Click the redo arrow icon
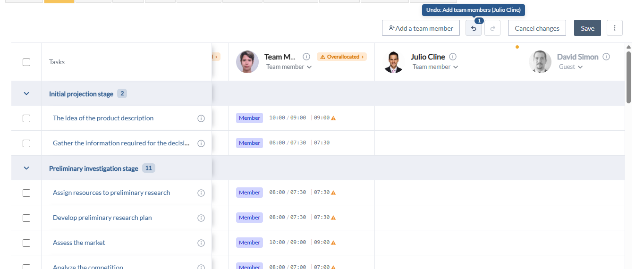Image resolution: width=644 pixels, height=269 pixels. (x=492, y=28)
